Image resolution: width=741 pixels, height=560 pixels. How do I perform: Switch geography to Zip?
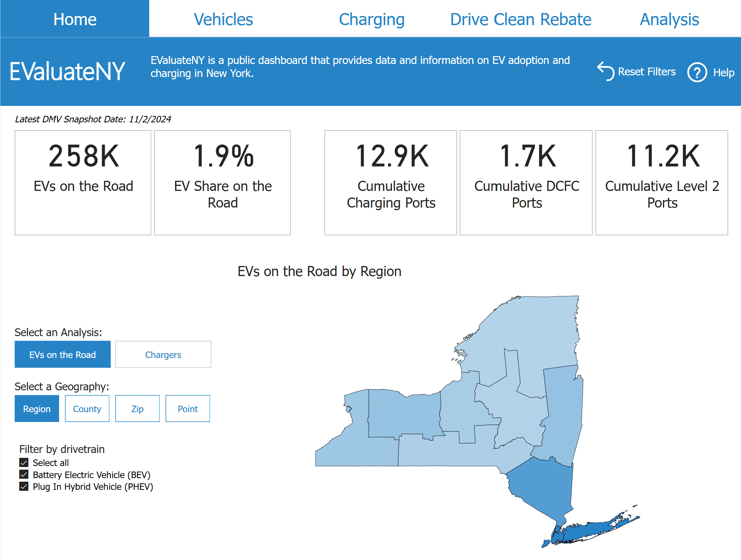coord(137,409)
